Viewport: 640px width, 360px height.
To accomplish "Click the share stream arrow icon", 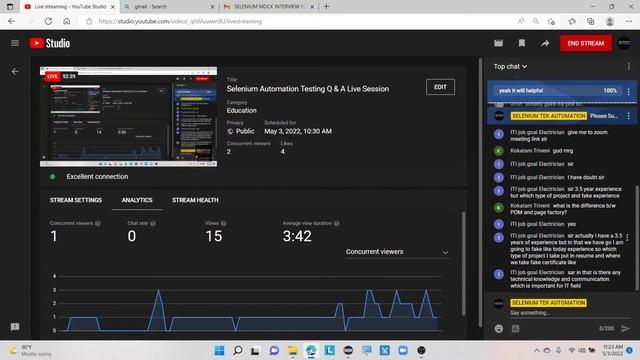I will 545,43.
